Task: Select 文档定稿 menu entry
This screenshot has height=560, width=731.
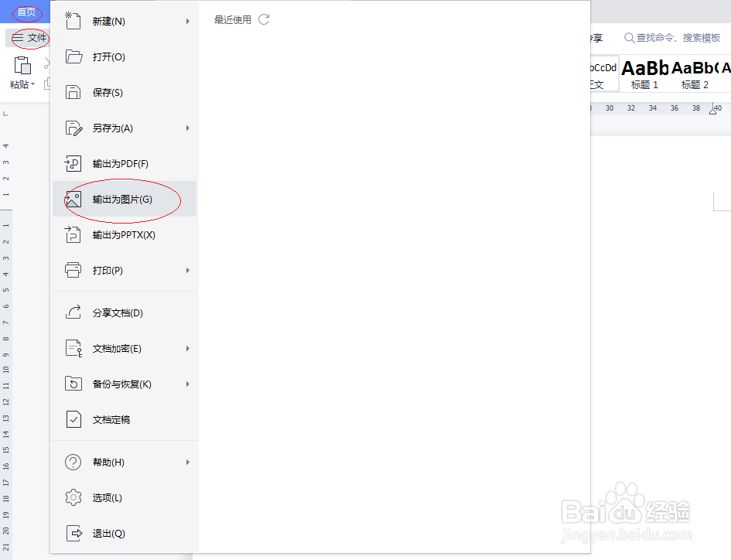Action: pos(125,420)
